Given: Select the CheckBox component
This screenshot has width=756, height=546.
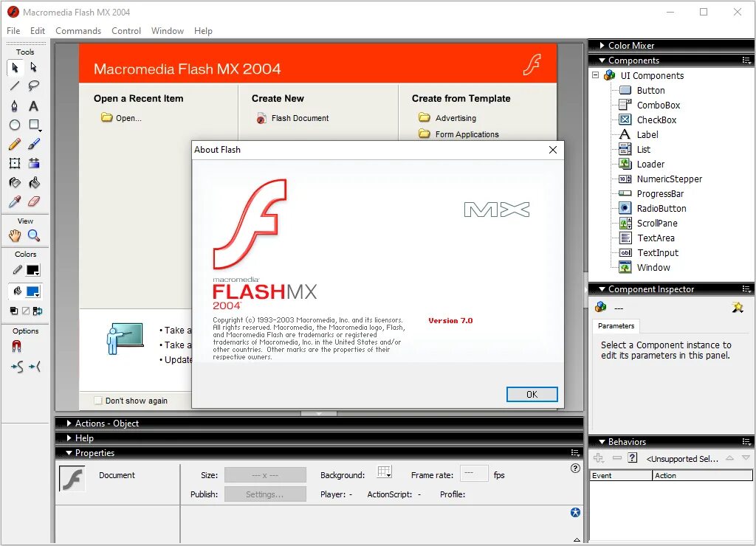Looking at the screenshot, I should click(647, 120).
